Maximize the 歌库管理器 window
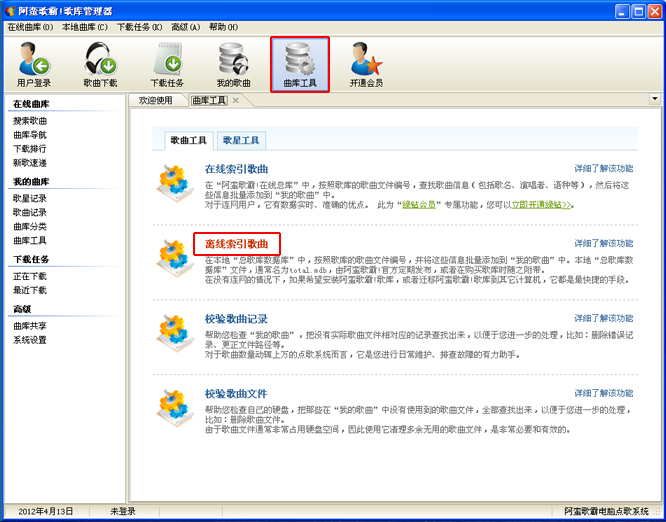 (x=638, y=11)
